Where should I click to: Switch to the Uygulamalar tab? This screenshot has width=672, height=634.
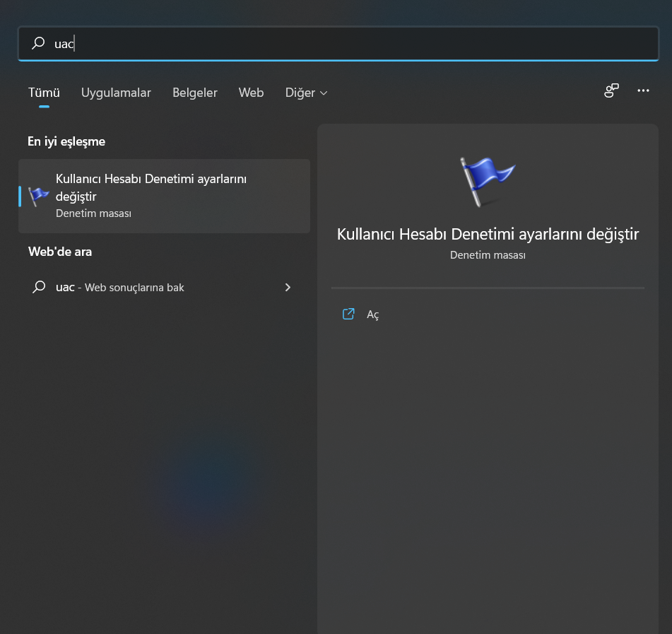tap(116, 93)
